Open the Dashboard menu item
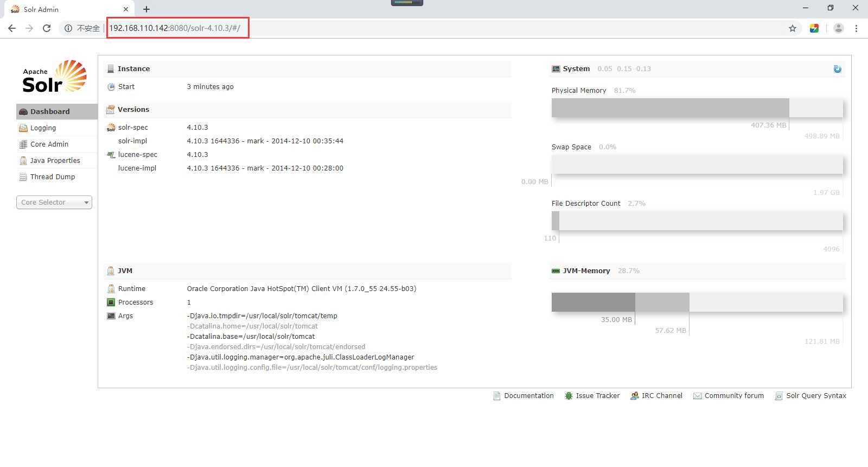The image size is (868, 467). 57,111
